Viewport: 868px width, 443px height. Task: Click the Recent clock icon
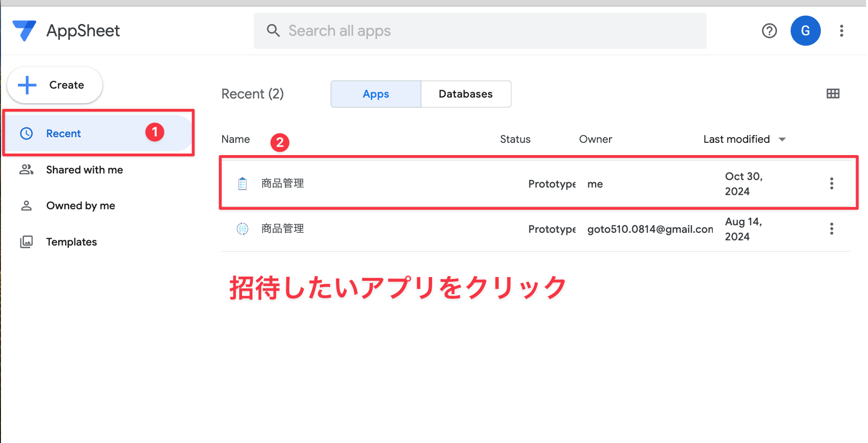[26, 133]
